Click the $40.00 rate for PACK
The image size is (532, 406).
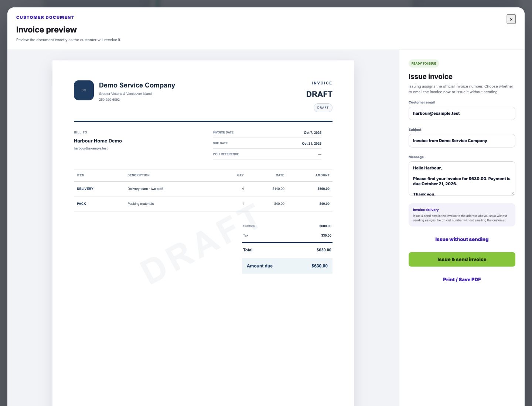[279, 204]
